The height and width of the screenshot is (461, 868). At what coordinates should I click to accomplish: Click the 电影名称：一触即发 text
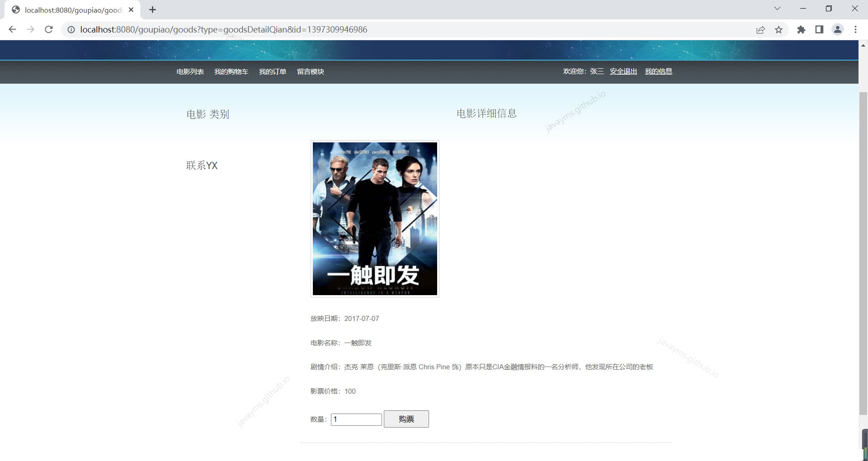(x=341, y=343)
